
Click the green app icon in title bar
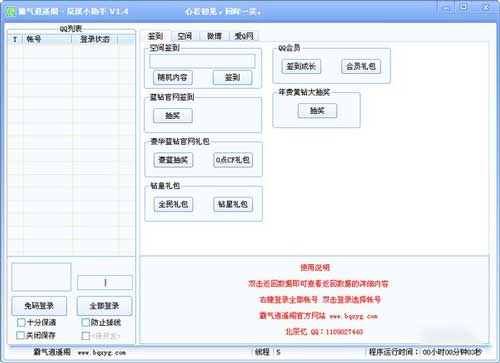(x=11, y=12)
